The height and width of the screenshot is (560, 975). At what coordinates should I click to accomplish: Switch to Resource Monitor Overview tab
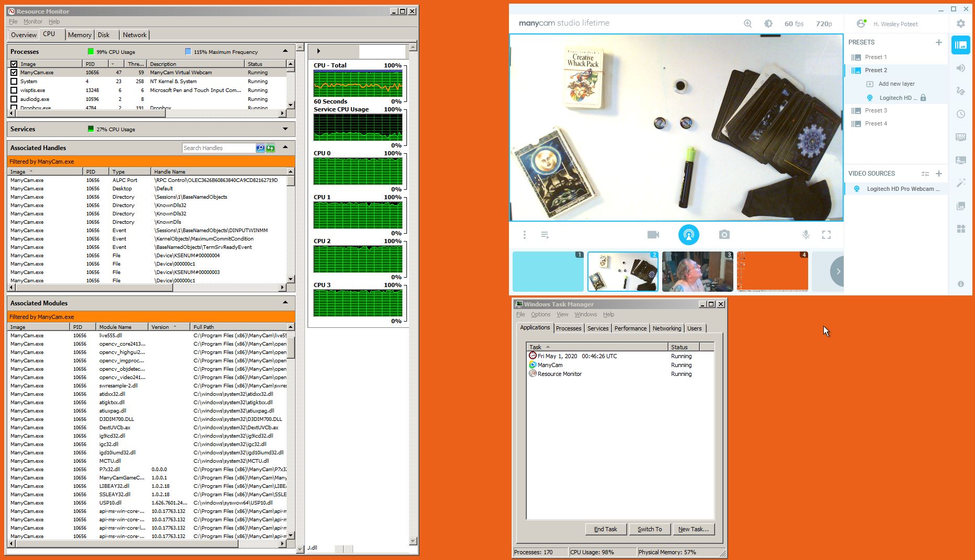[24, 35]
